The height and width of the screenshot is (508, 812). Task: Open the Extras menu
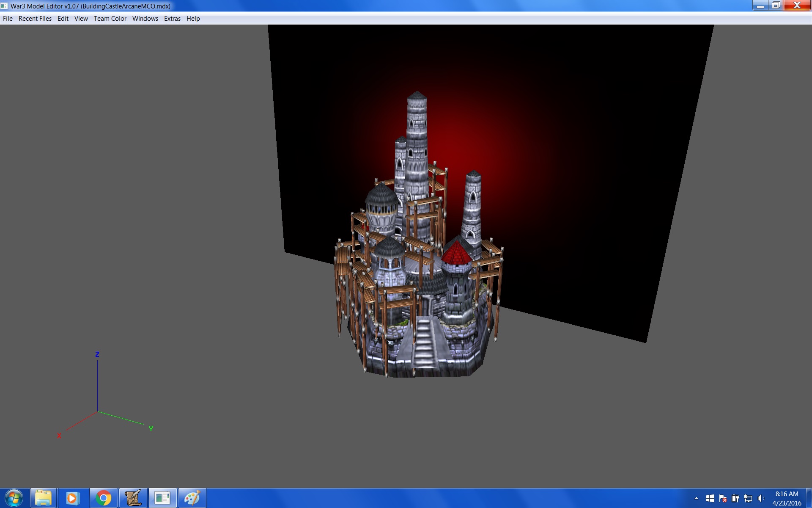(x=172, y=19)
